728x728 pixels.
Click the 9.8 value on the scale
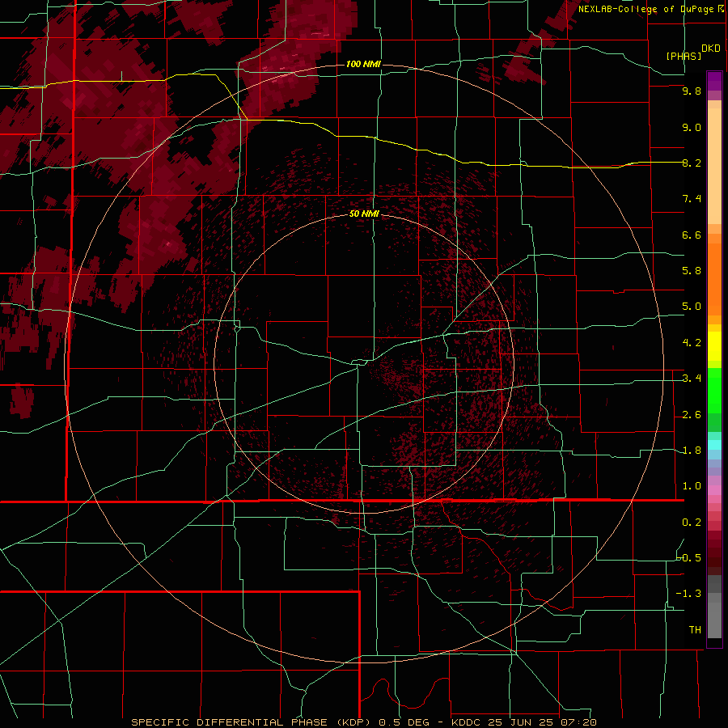[x=692, y=91]
